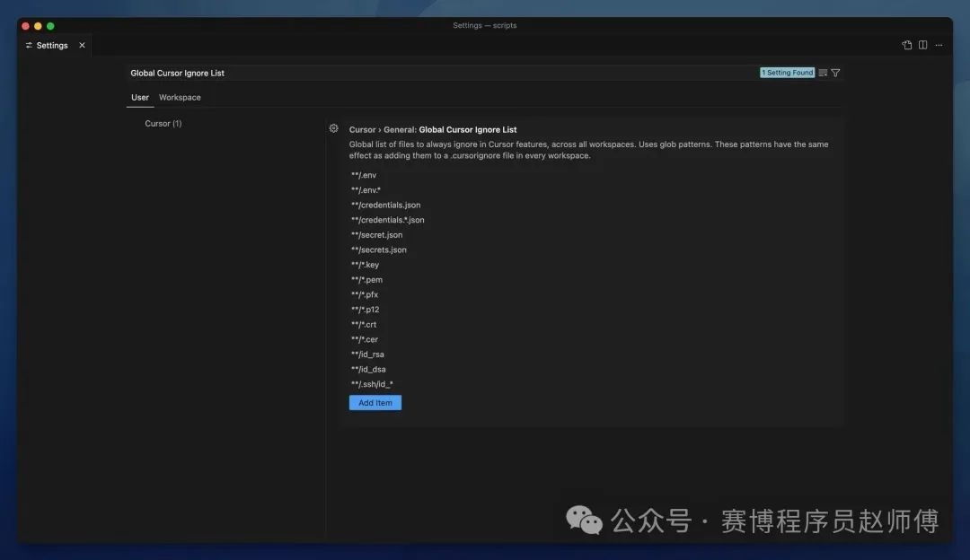Maximize the window with the green button
The height and width of the screenshot is (560, 970).
point(50,26)
